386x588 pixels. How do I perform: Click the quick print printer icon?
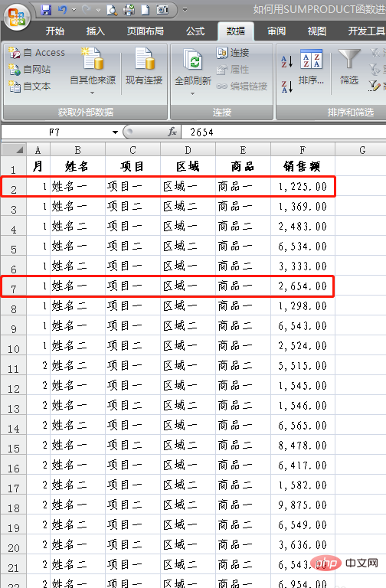129,10
